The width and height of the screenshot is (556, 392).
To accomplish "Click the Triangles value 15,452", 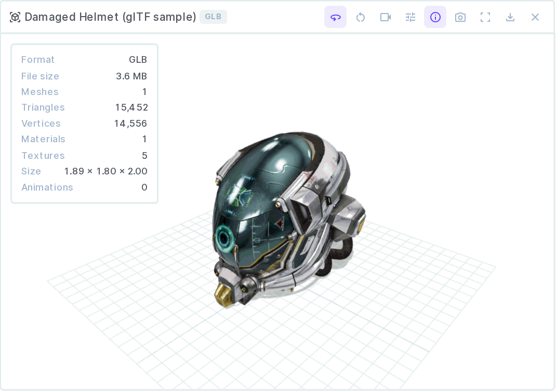I will pos(131,107).
